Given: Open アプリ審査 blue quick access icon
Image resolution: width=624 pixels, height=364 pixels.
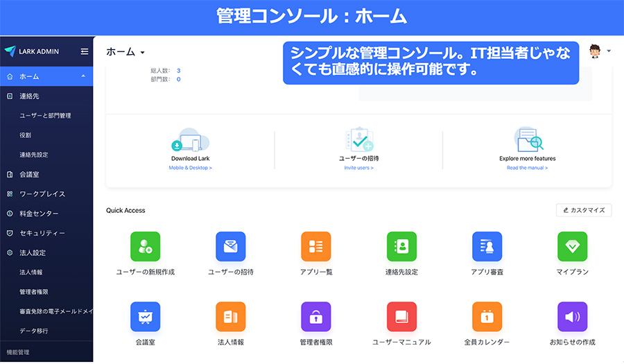Looking at the screenshot, I should click(487, 247).
